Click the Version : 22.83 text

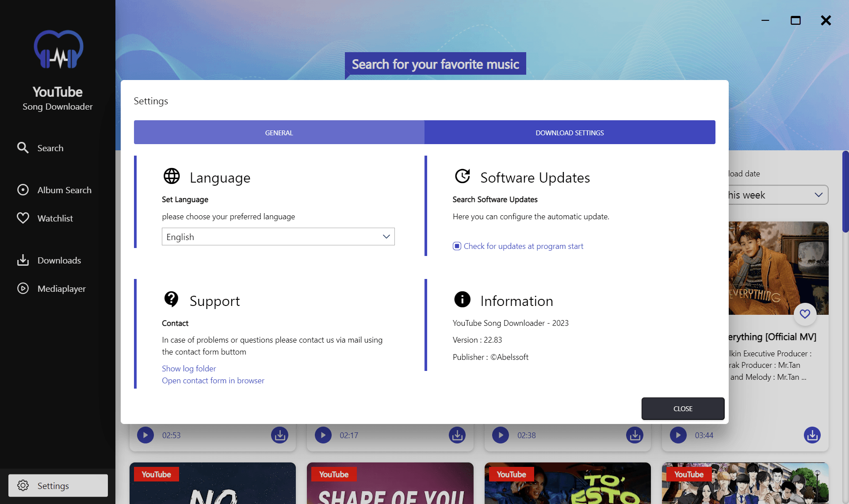click(477, 340)
